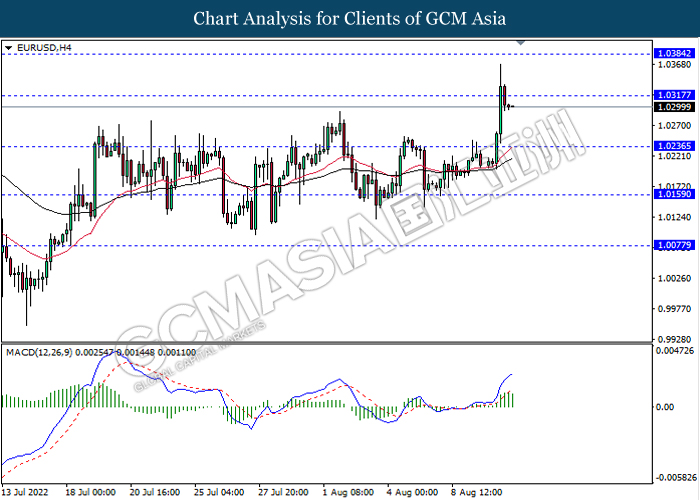Click the current price label 1.02999
This screenshot has height=500, width=700.
(674, 107)
